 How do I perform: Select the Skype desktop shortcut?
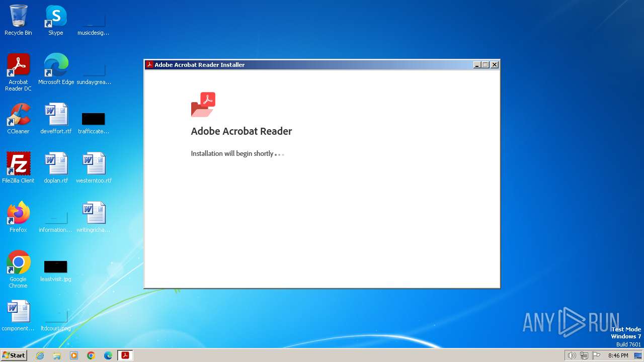[x=56, y=20]
